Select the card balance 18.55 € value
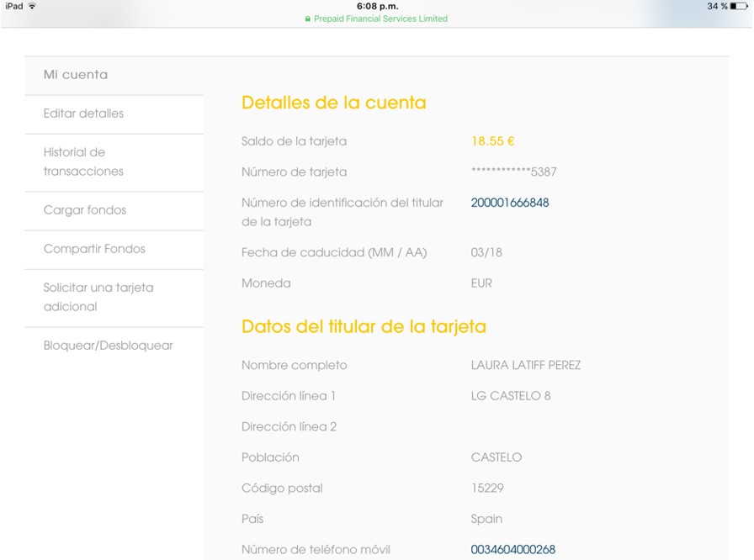This screenshot has width=754, height=560. [x=492, y=141]
